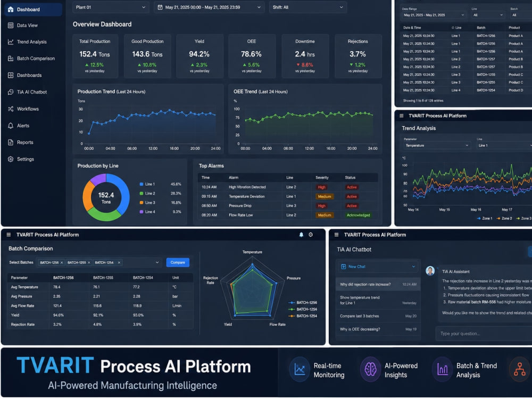Open the Temperature parameter dropdown in Trend Analysis
Screen dimensions: 532x399
pyautogui.click(x=437, y=146)
